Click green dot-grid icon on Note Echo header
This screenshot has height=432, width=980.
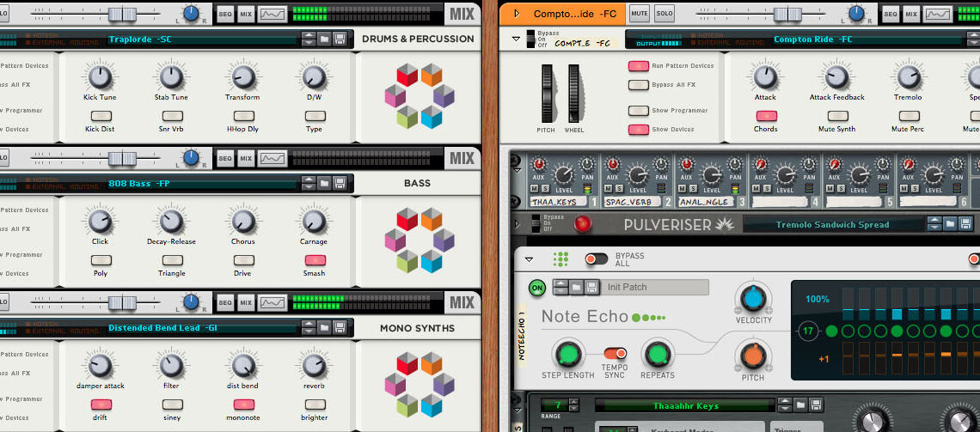pos(561,259)
